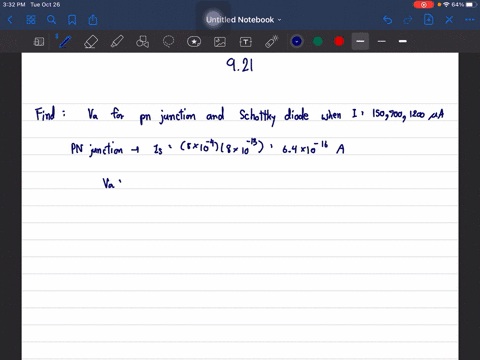This screenshot has height=360, width=480.
Task: Choose the thickest stroke thickness
Action: click(403, 41)
